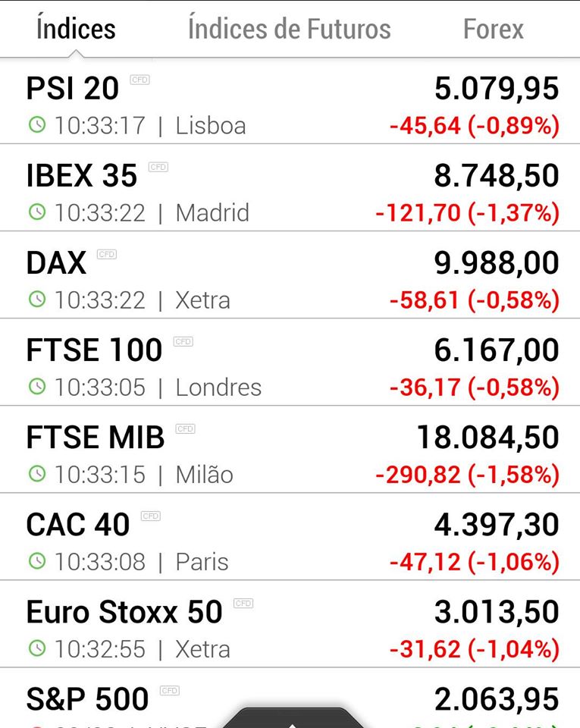
Task: Tap the CFD badge beside FTSE 100
Action: (x=183, y=342)
